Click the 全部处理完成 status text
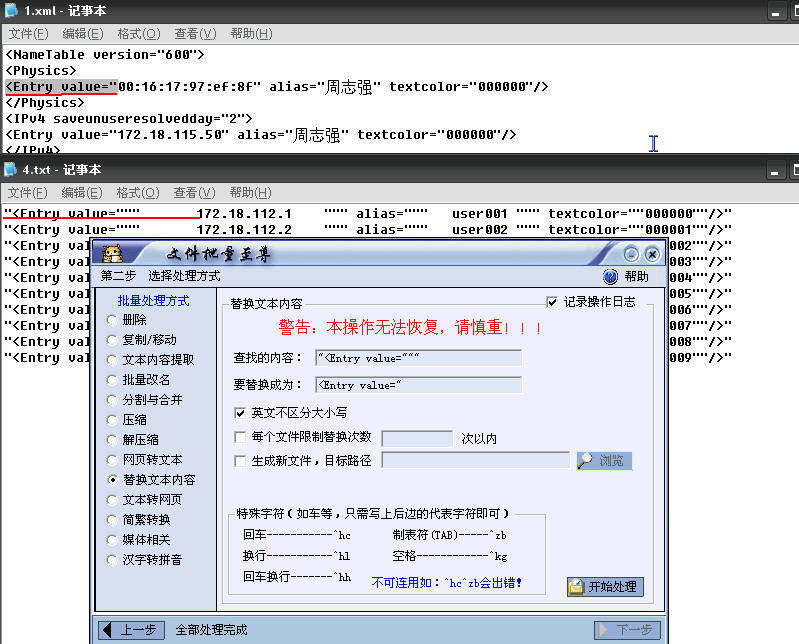Screen dimensions: 799x644 (x=211, y=630)
